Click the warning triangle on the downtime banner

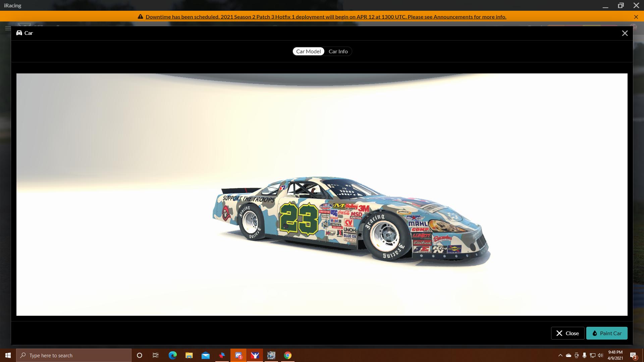pyautogui.click(x=141, y=16)
